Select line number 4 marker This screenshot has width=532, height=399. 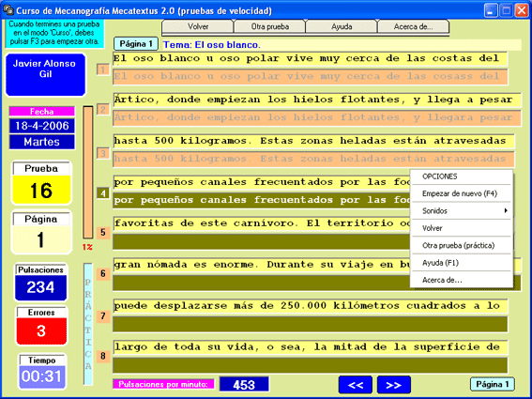click(103, 193)
